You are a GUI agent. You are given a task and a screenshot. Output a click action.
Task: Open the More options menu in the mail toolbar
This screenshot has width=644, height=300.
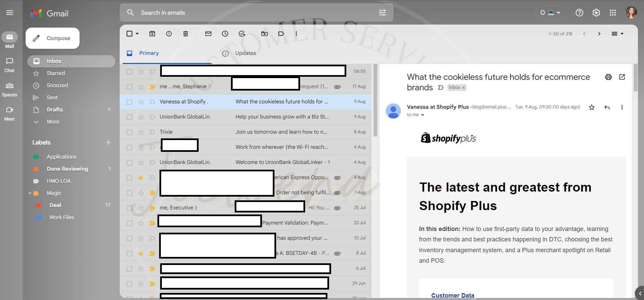(296, 34)
